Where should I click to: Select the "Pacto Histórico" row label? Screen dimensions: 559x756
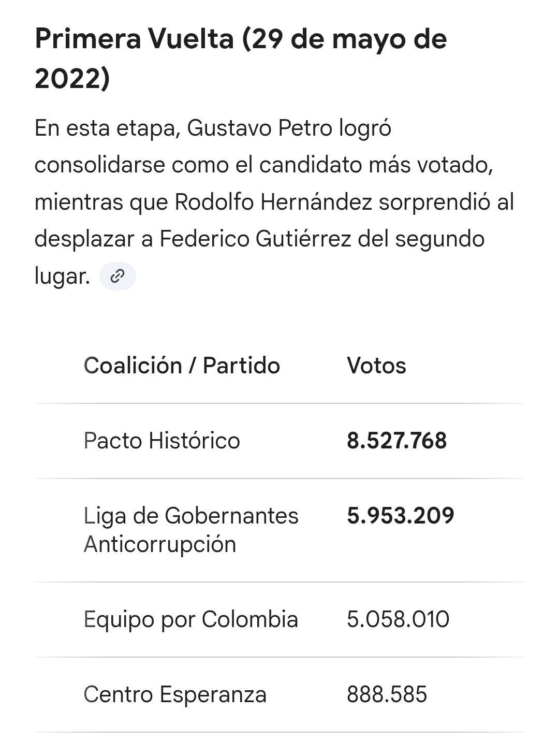(x=161, y=441)
